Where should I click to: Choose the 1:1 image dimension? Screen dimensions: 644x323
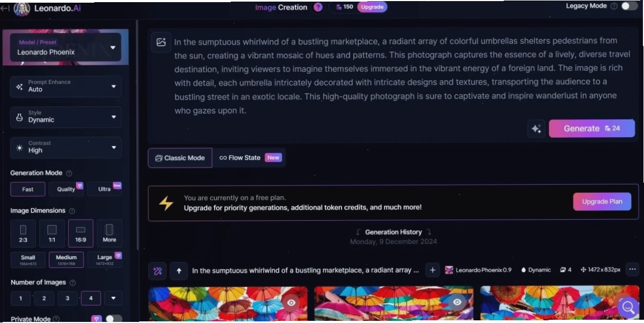52,234
